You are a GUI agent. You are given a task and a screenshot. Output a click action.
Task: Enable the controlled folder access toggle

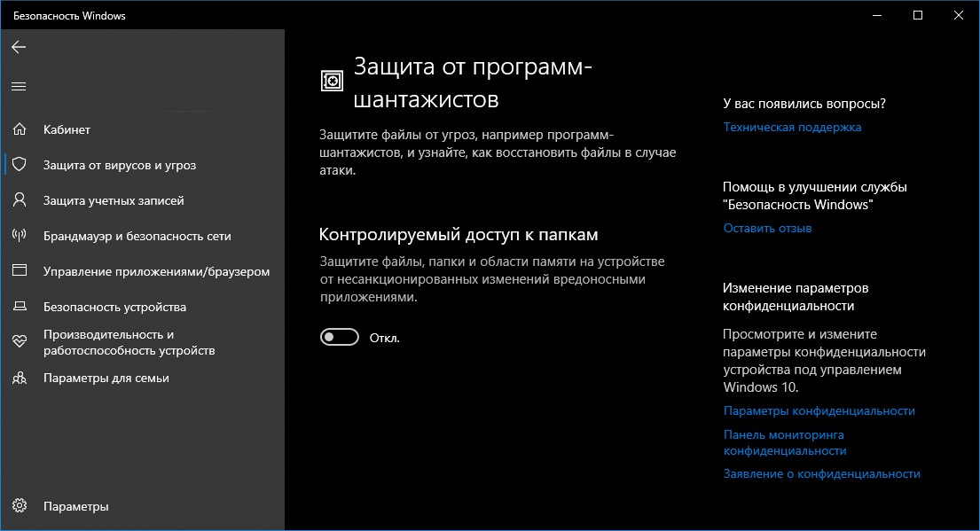340,338
